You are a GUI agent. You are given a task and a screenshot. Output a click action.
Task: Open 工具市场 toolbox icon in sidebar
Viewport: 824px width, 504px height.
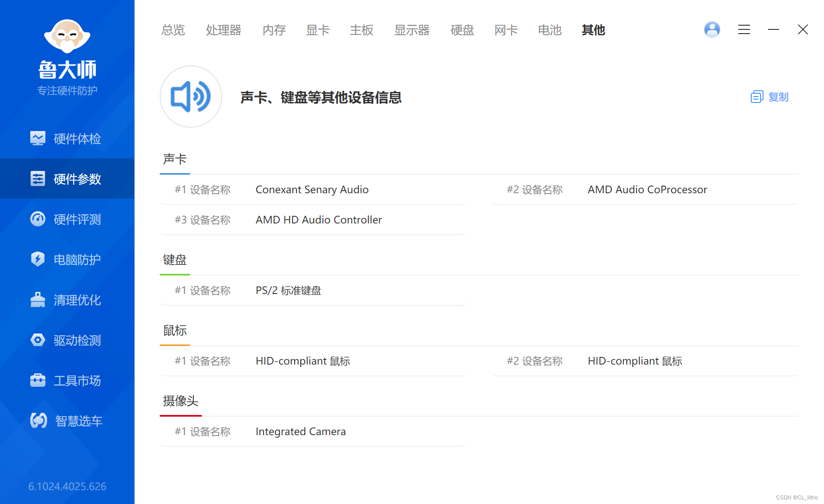pyautogui.click(x=38, y=380)
